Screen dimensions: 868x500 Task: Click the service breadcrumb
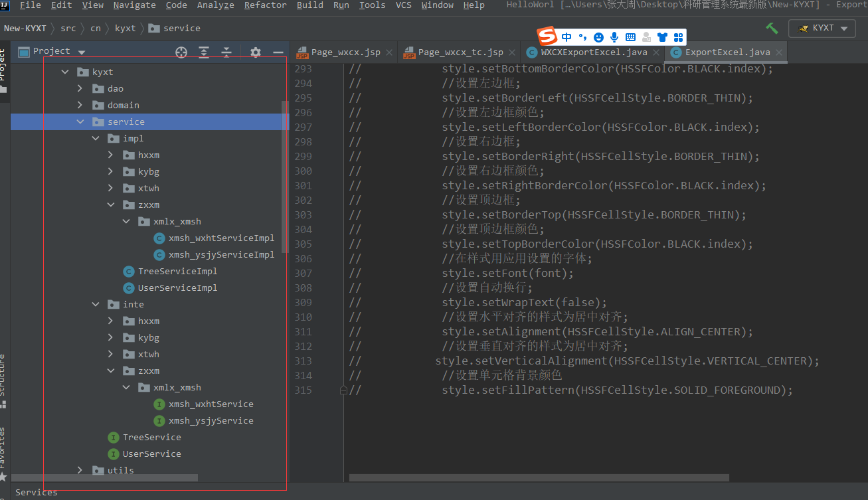tap(175, 28)
